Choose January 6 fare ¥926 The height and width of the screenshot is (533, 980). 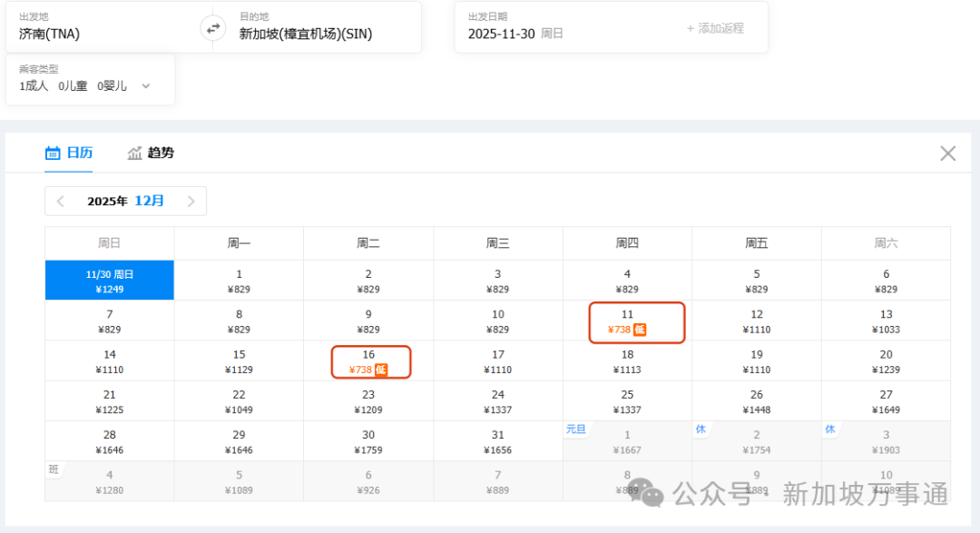pos(368,482)
